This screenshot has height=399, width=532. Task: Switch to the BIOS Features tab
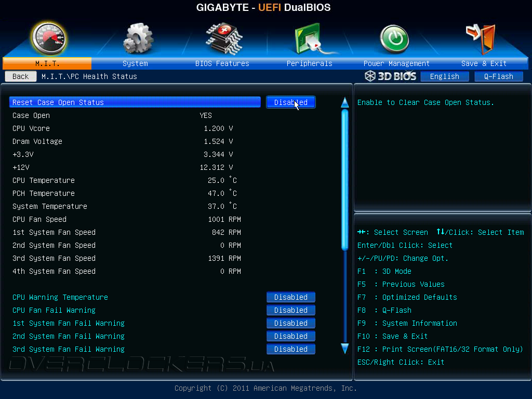(222, 63)
